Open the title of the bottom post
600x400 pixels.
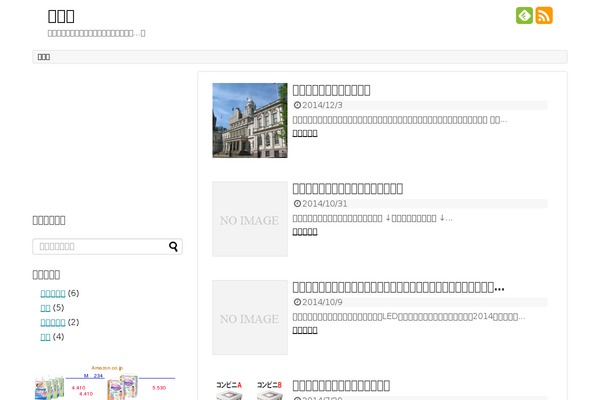coord(341,385)
